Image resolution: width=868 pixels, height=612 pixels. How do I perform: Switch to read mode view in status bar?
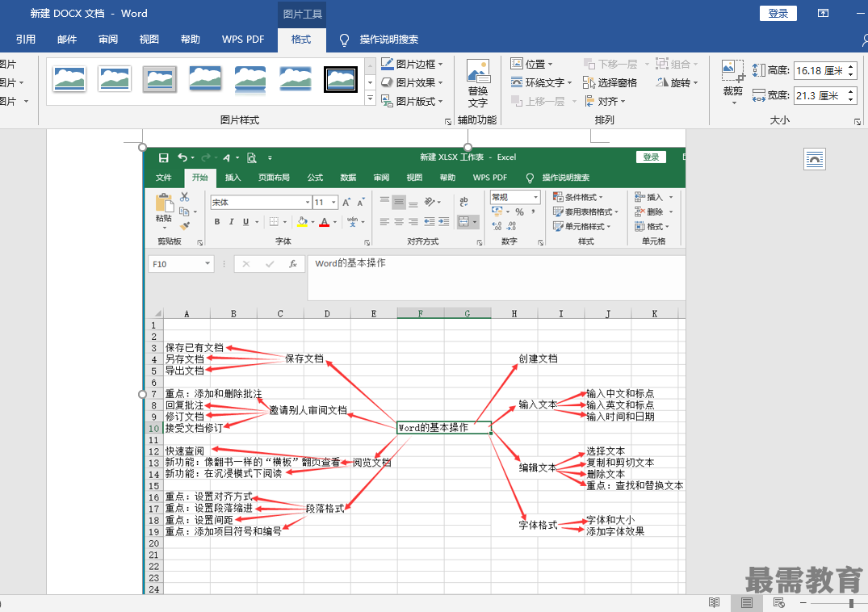coord(714,602)
